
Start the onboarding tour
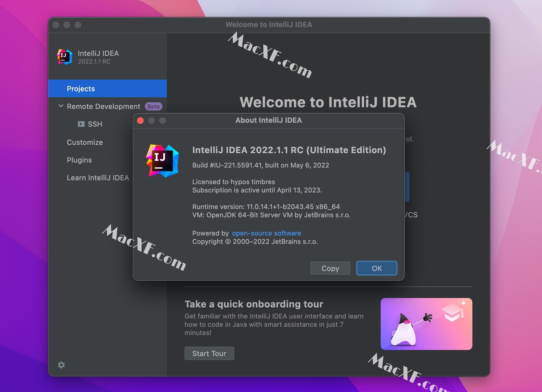[x=209, y=353]
